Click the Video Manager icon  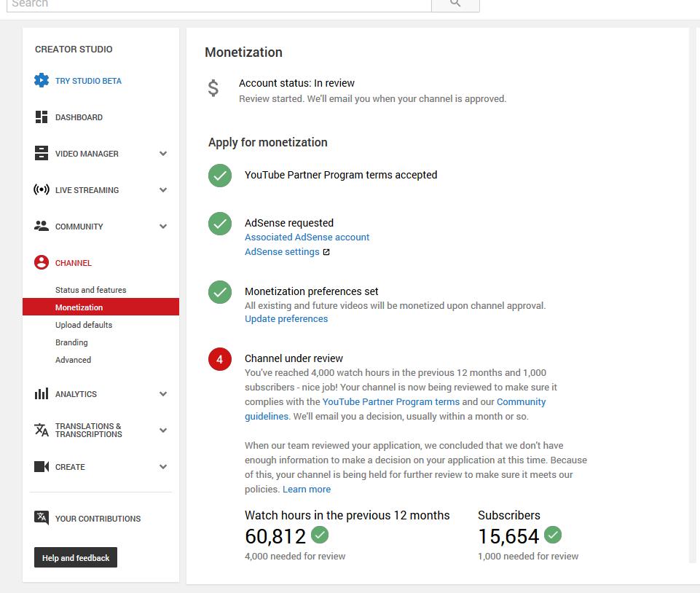(x=42, y=153)
